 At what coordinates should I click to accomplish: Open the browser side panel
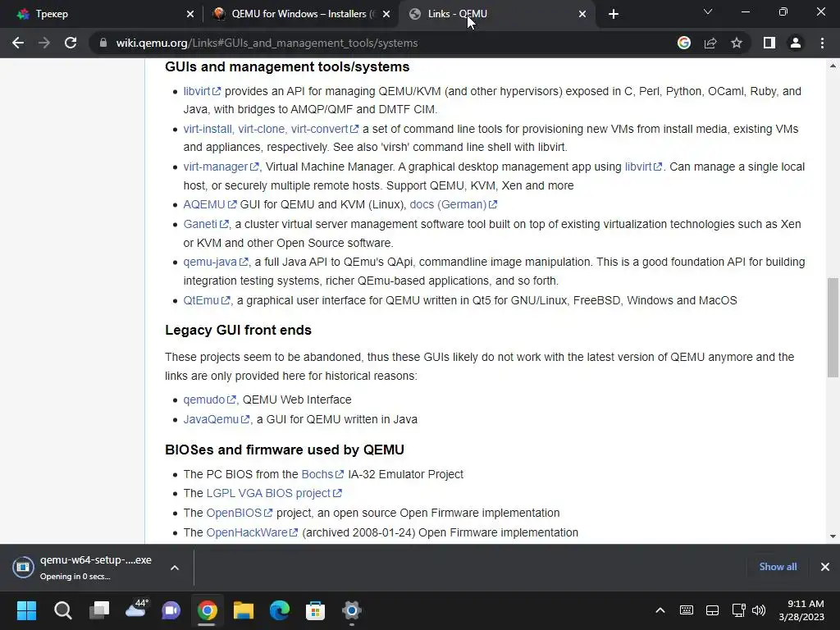(769, 43)
